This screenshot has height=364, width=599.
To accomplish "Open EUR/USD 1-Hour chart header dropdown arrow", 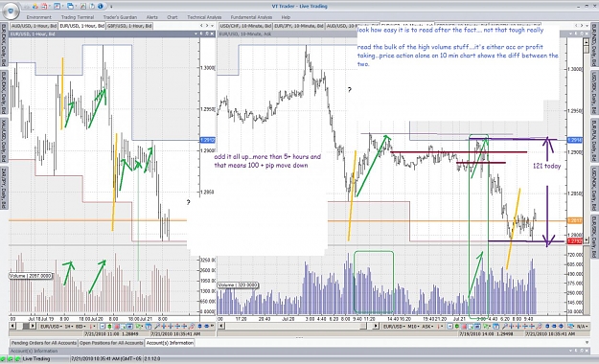I will 196,34.
